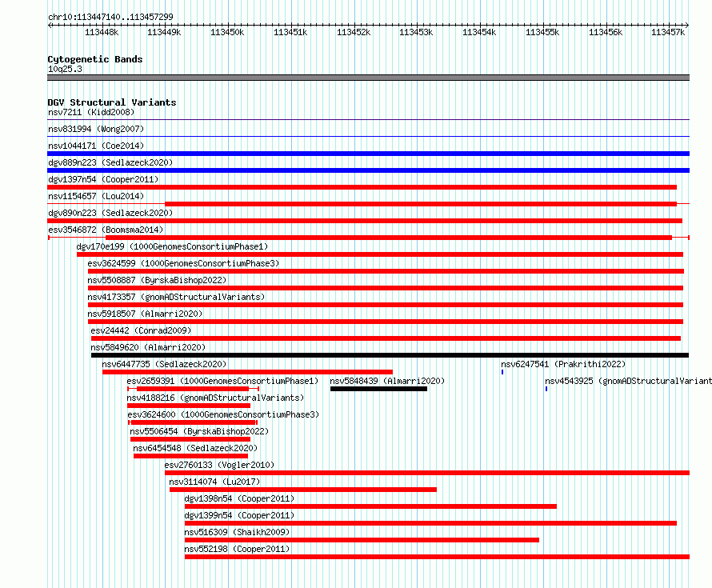Open nsv5508887 (ByrskaBishop2022) label

click(157, 280)
